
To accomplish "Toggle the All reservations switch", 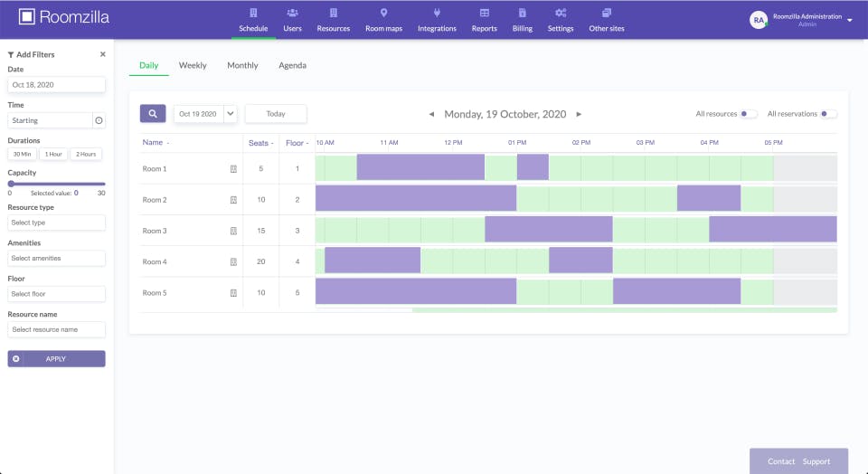I will 828,113.
